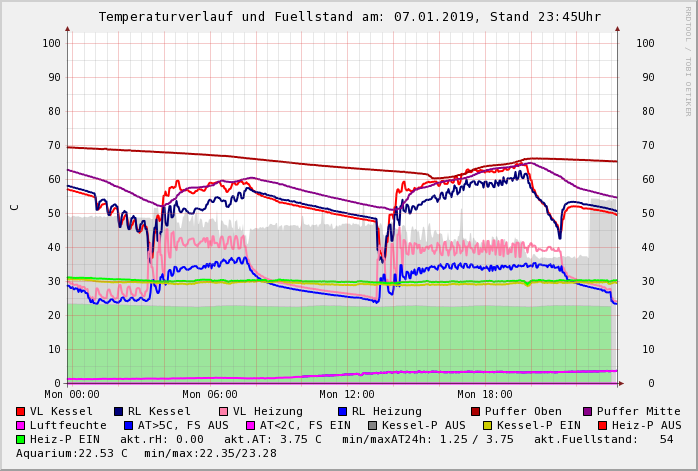
Task: Click the red Heiz-P AUS legend swatch
Action: [602, 425]
